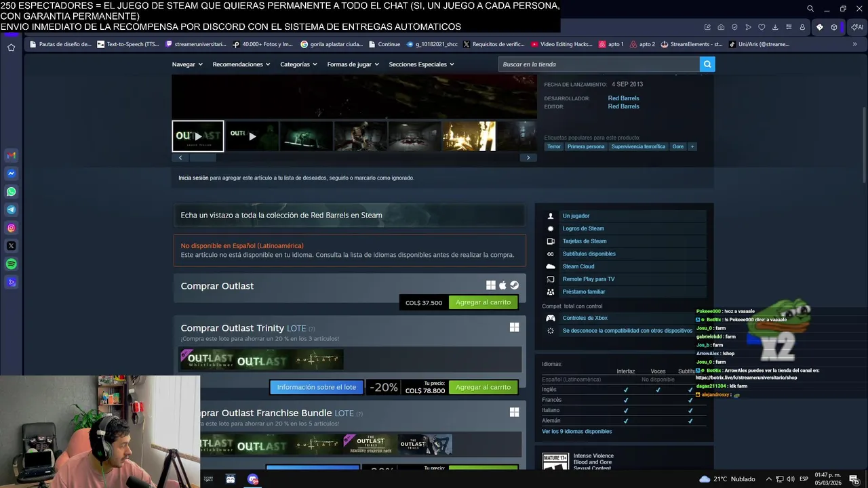Expand the Navegar dropdown menu
This screenshot has width=868, height=488.
tap(186, 64)
